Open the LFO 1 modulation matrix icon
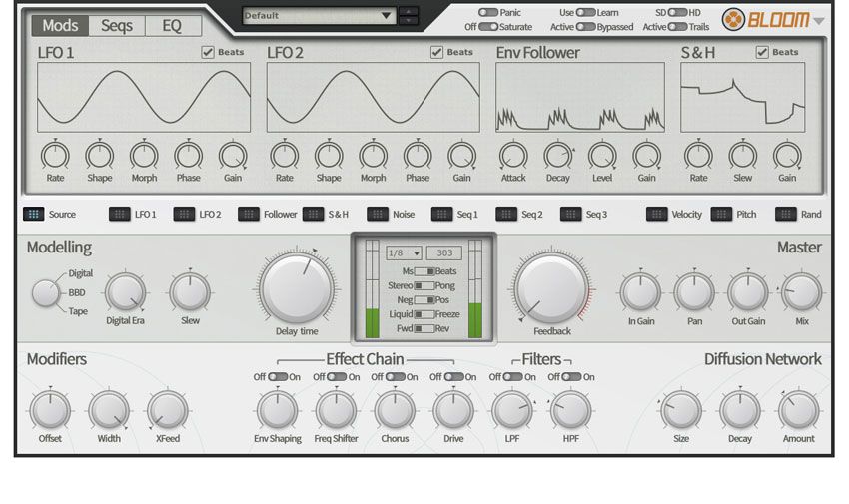 (x=119, y=214)
